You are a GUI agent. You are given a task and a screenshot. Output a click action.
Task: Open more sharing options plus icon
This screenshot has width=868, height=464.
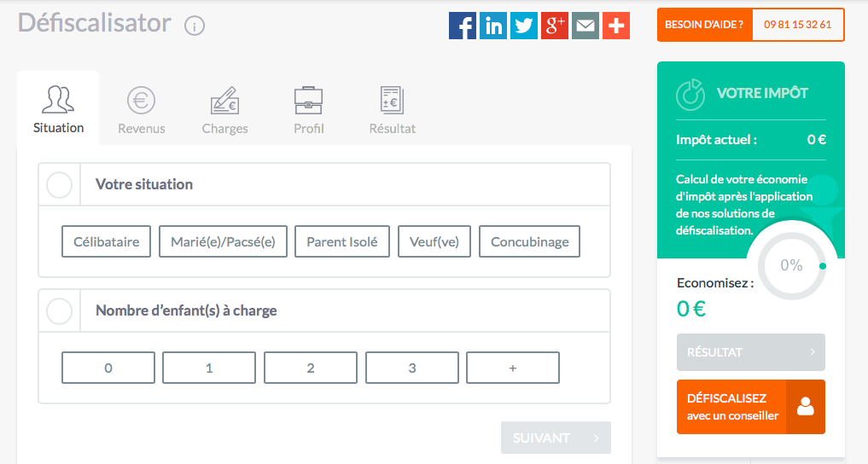615,26
